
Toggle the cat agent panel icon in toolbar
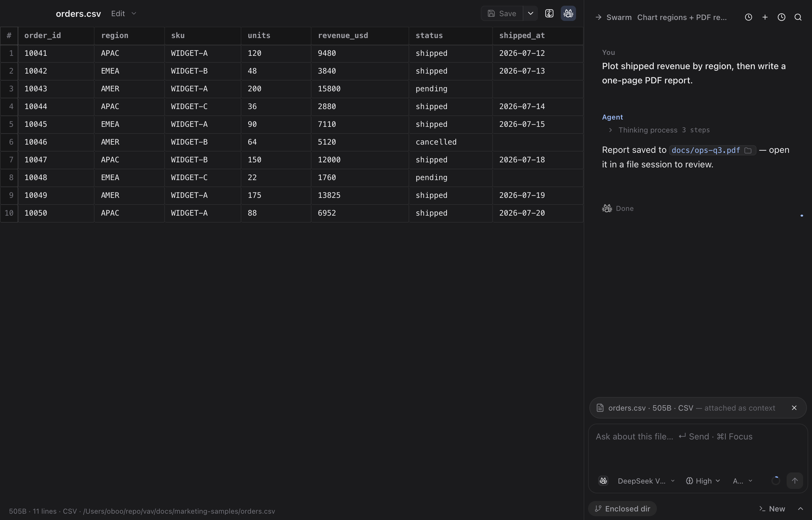click(x=568, y=14)
